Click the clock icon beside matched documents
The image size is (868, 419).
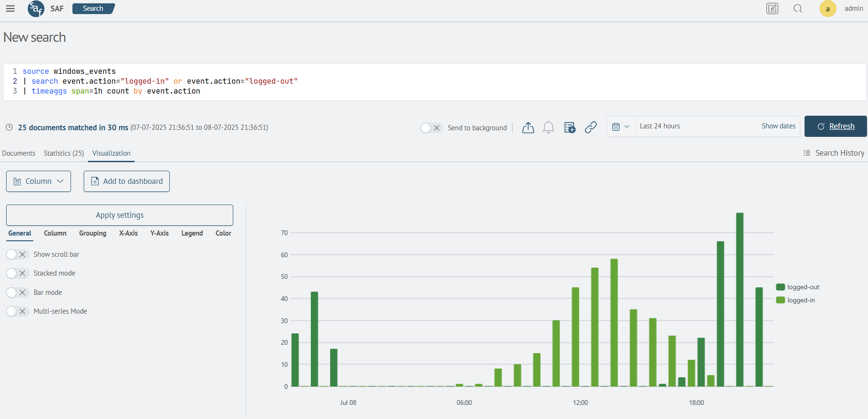pos(9,127)
